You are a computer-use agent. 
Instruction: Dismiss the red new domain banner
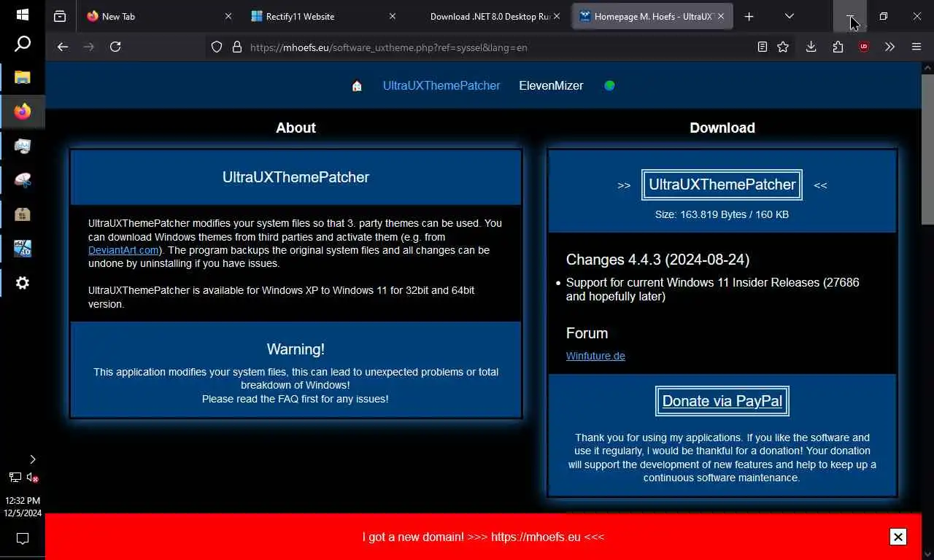[x=898, y=537]
